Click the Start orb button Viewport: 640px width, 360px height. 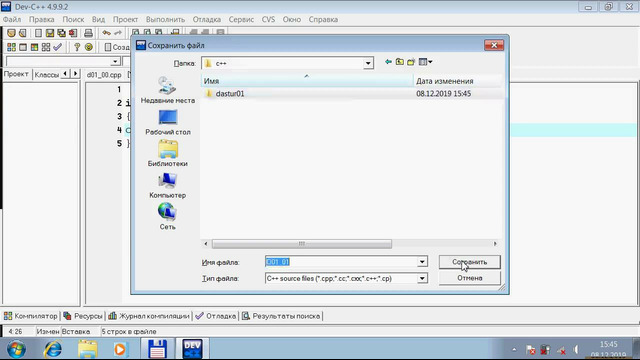pos(16,349)
